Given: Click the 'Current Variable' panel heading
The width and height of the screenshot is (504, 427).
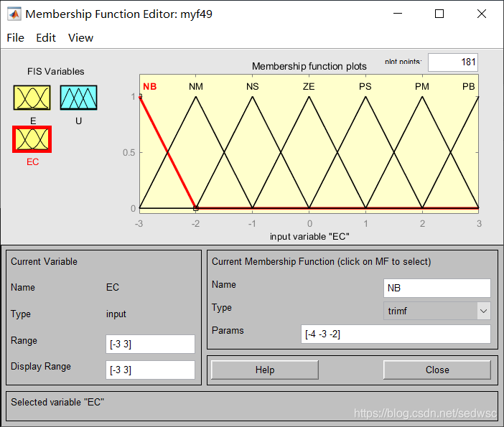Looking at the screenshot, I should pyautogui.click(x=44, y=261).
